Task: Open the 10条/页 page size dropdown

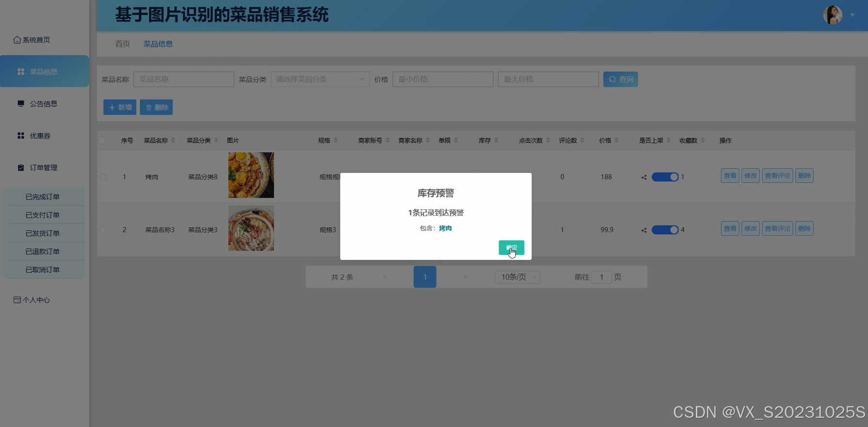Action: (x=518, y=277)
